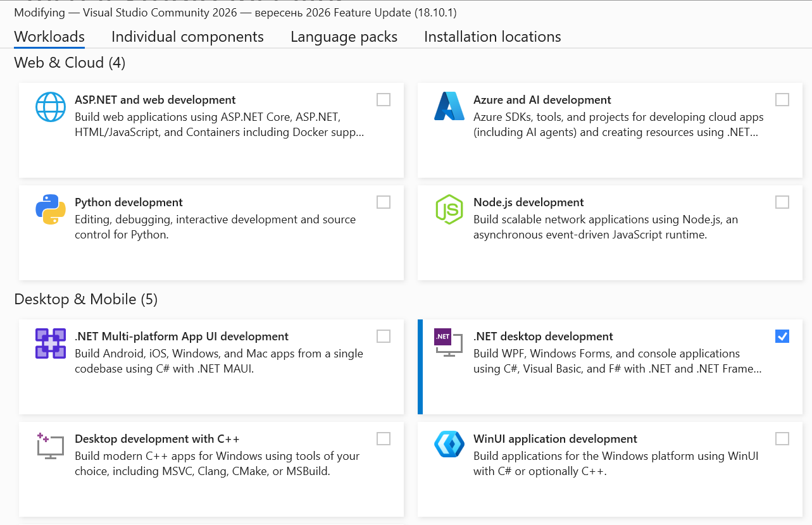Click MAUI description 'Build Android, iOS, Windows'
Screen dimensions: 812x525
[219, 361]
